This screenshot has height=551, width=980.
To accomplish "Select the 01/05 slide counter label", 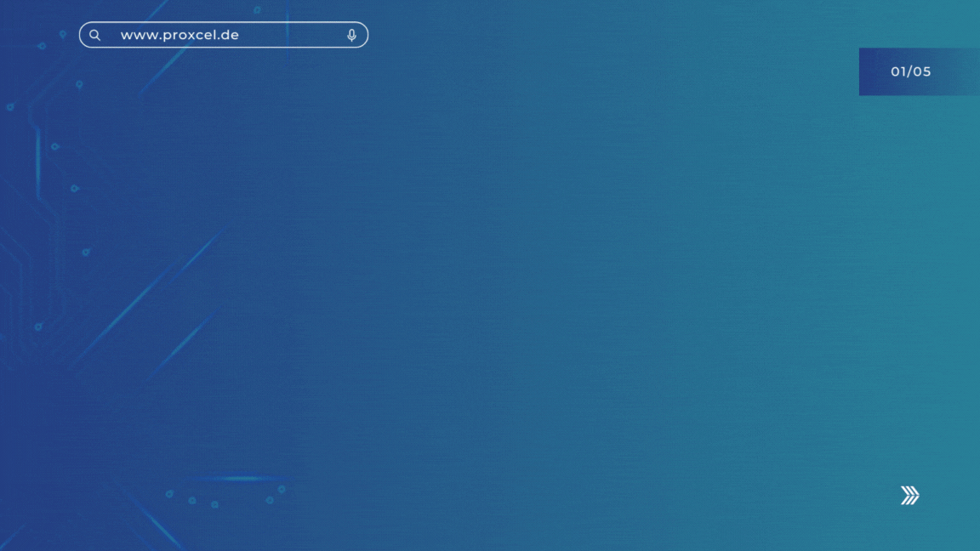I will click(x=910, y=71).
